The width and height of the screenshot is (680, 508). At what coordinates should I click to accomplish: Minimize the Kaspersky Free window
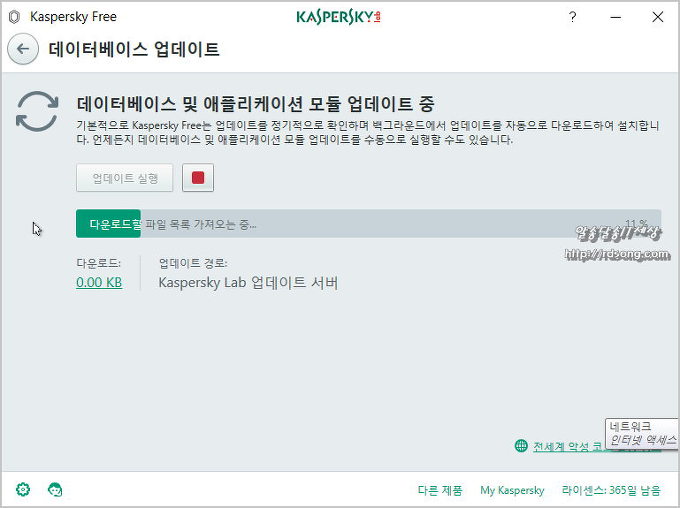(x=615, y=17)
